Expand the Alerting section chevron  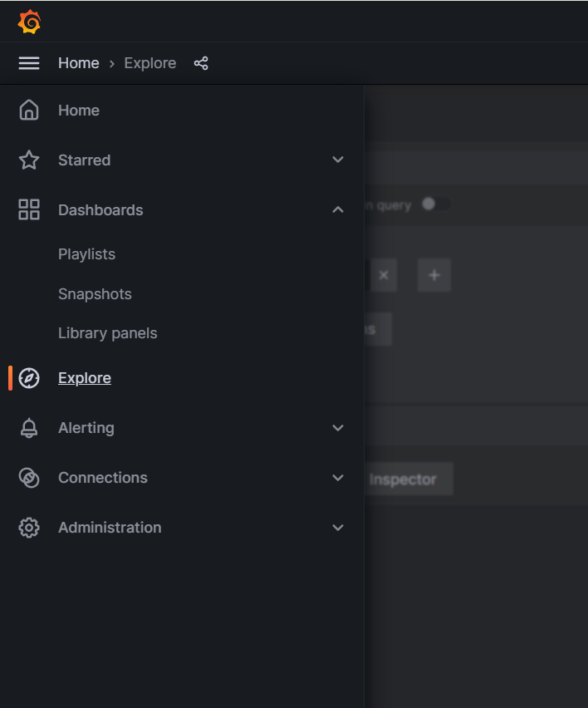click(338, 428)
